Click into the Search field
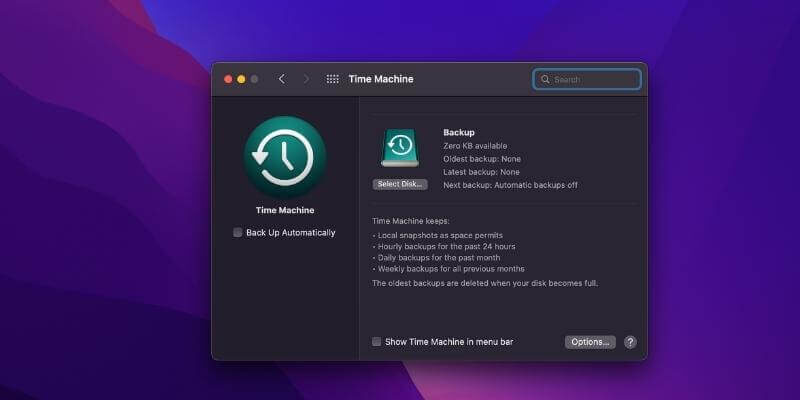This screenshot has height=400, width=800. coord(587,80)
